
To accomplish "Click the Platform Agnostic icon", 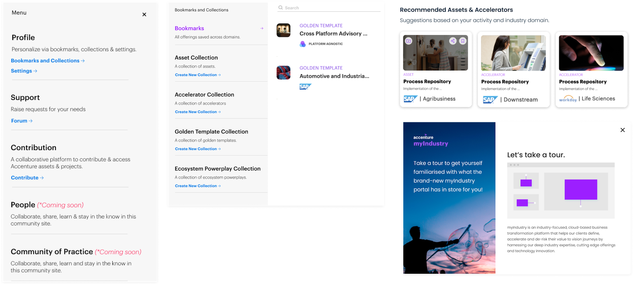I will 303,44.
